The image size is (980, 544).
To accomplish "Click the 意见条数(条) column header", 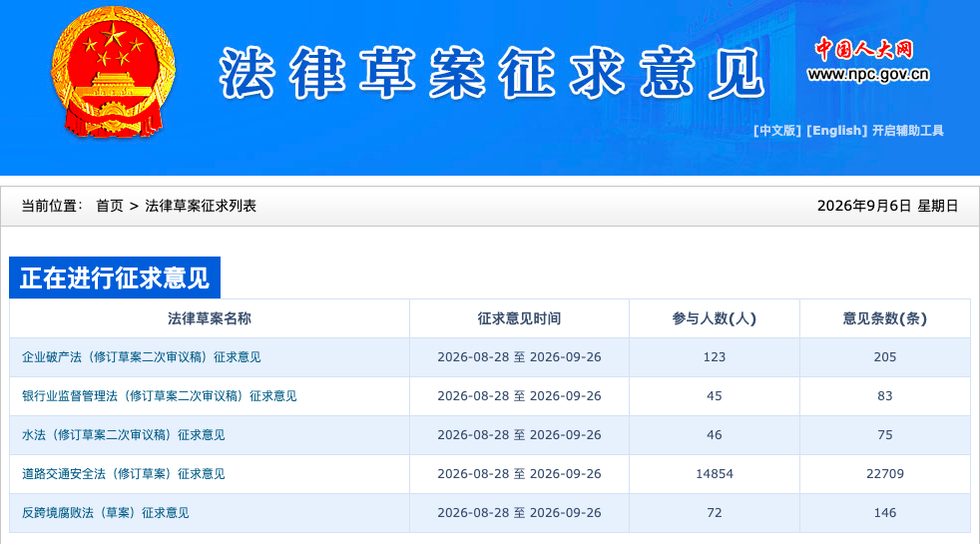I will pyautogui.click(x=885, y=318).
